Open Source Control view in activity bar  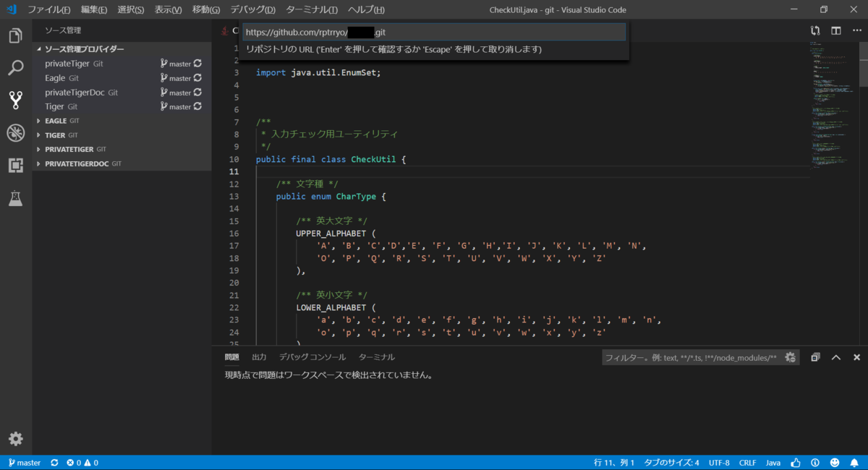coord(15,100)
